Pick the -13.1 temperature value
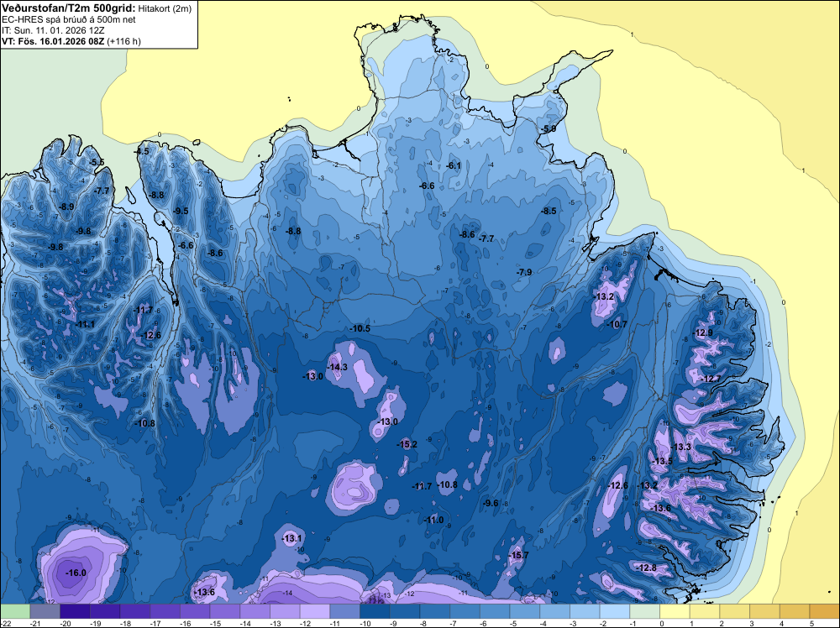The width and height of the screenshot is (840, 628). click(x=292, y=539)
